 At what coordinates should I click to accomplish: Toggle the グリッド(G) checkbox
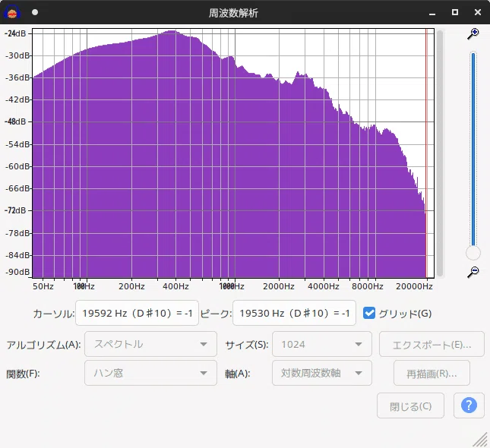coord(369,313)
